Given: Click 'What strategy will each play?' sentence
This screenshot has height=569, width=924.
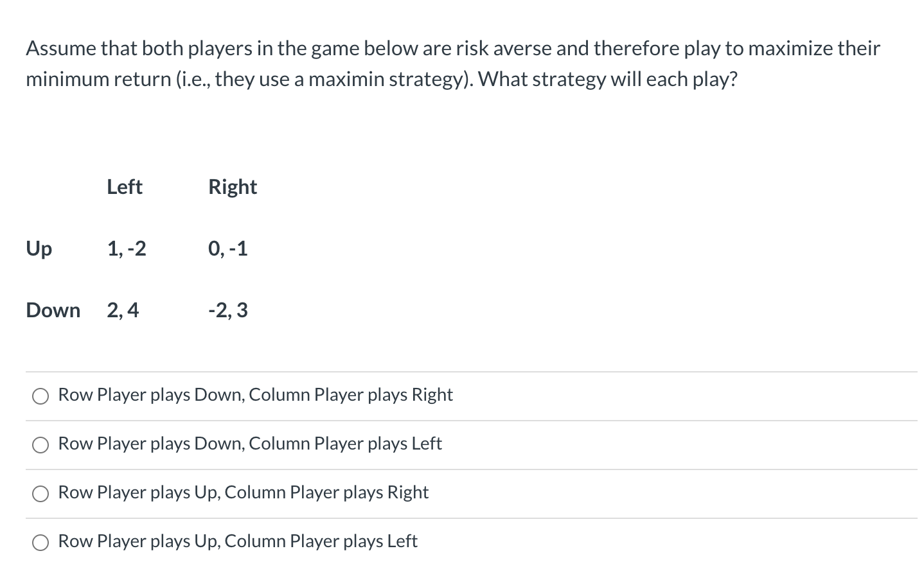Looking at the screenshot, I should coord(608,79).
